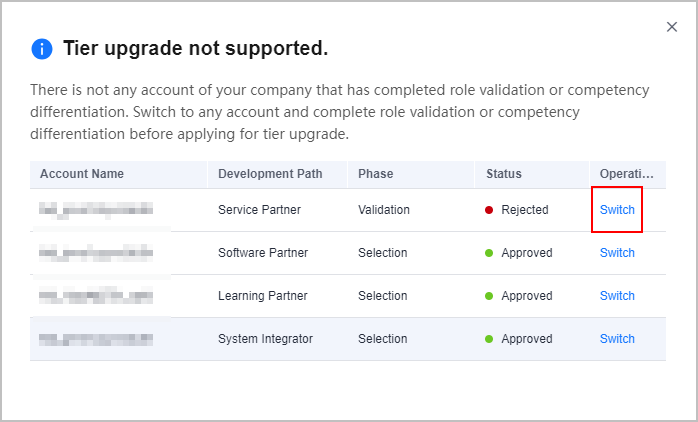Screen dimensions: 698x422
Task: Click the Phase column header
Action: tap(376, 174)
